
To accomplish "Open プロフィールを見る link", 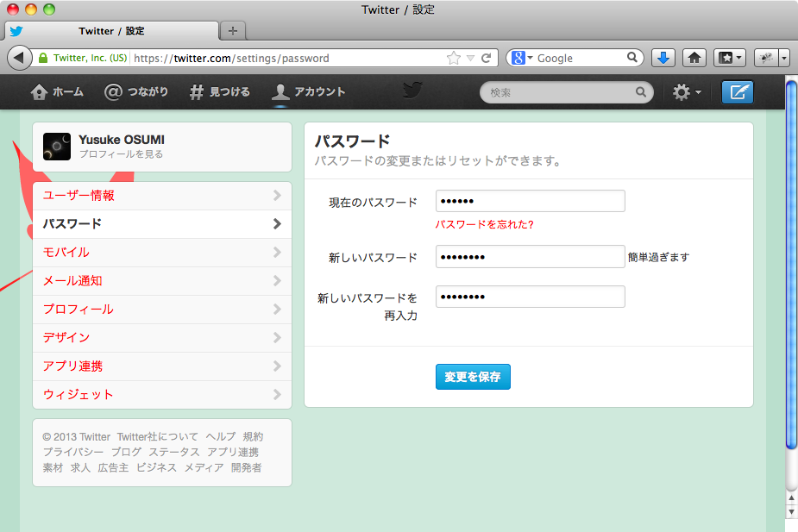I will (121, 154).
